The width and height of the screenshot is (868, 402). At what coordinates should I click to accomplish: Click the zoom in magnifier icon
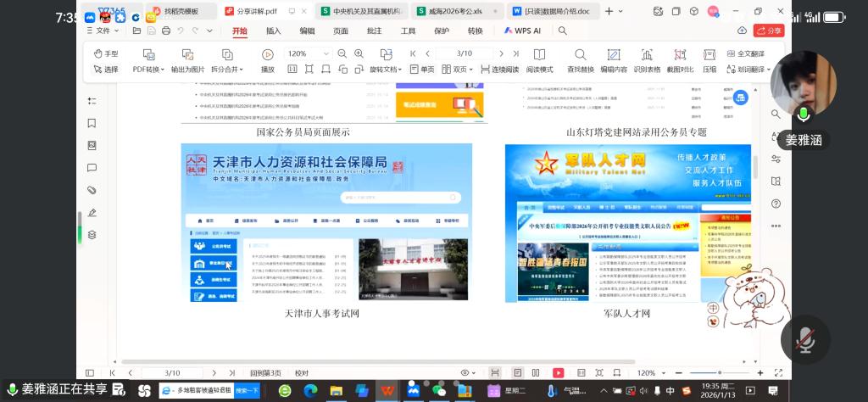click(342, 53)
